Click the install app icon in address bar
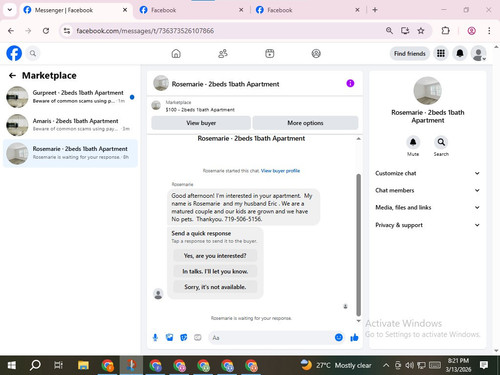 405,31
